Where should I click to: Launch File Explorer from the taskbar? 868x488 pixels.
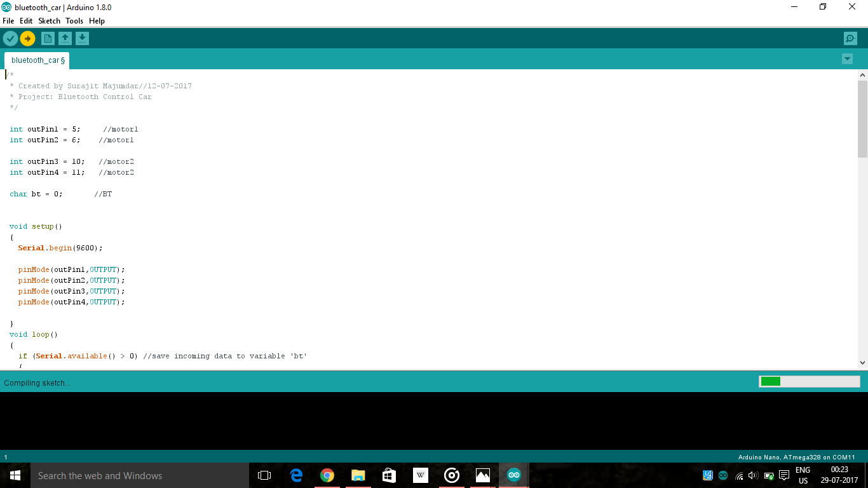[358, 475]
